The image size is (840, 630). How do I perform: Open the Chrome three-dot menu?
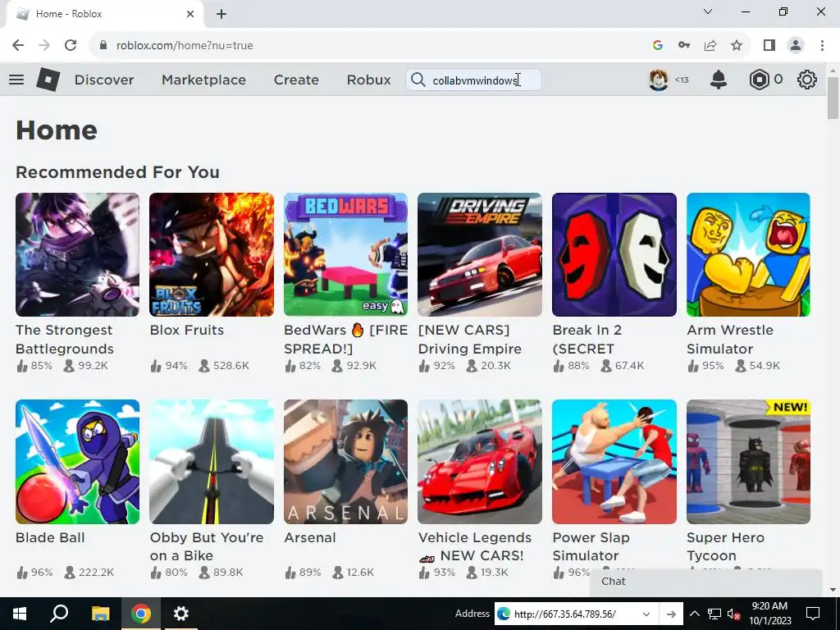[822, 46]
